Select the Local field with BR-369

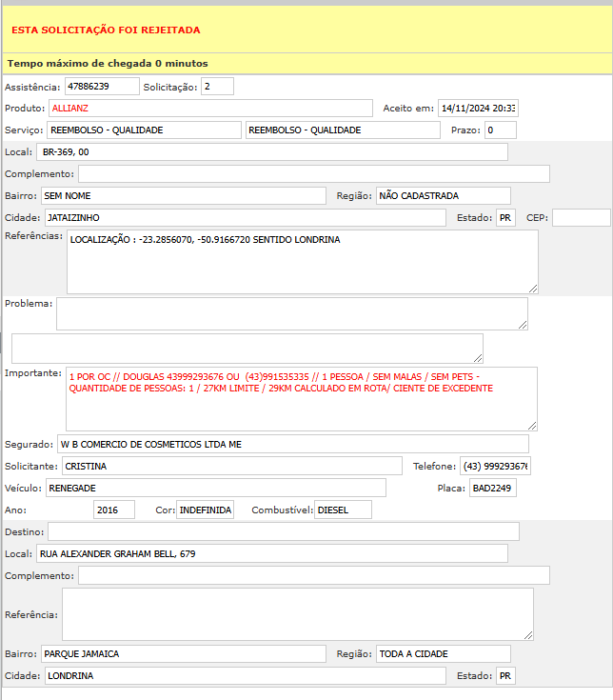(271, 152)
